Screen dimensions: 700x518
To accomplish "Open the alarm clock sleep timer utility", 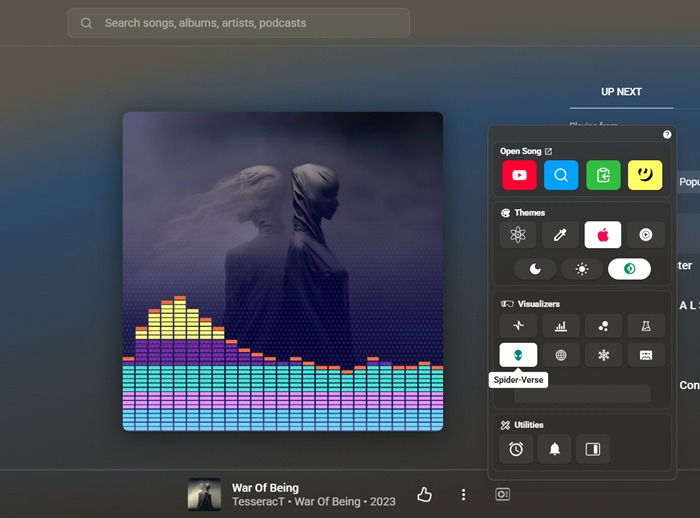I will click(516, 449).
